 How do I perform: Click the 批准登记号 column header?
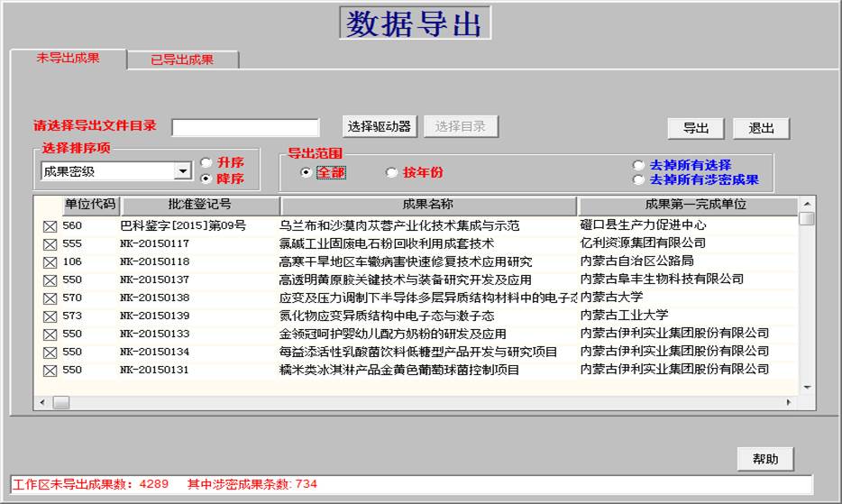coord(200,205)
